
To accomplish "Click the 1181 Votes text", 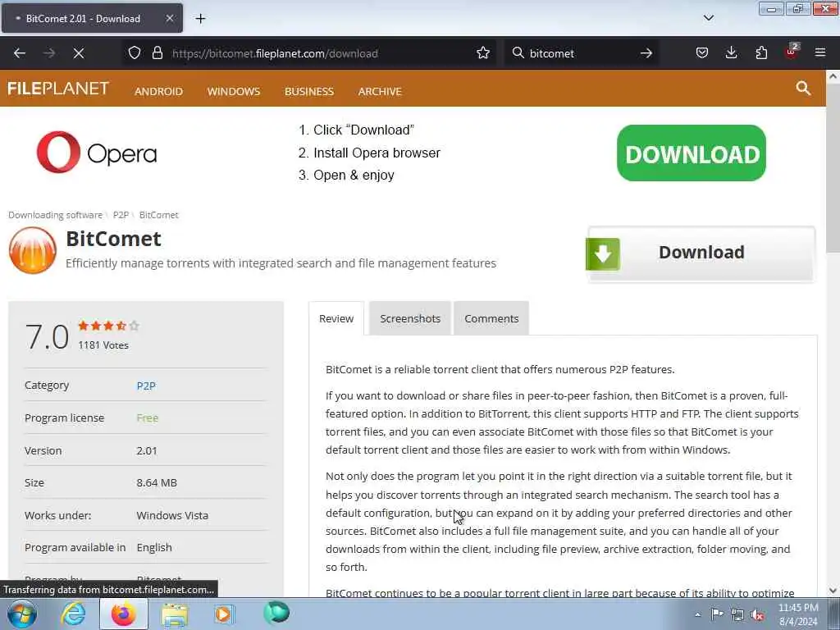I will (103, 345).
